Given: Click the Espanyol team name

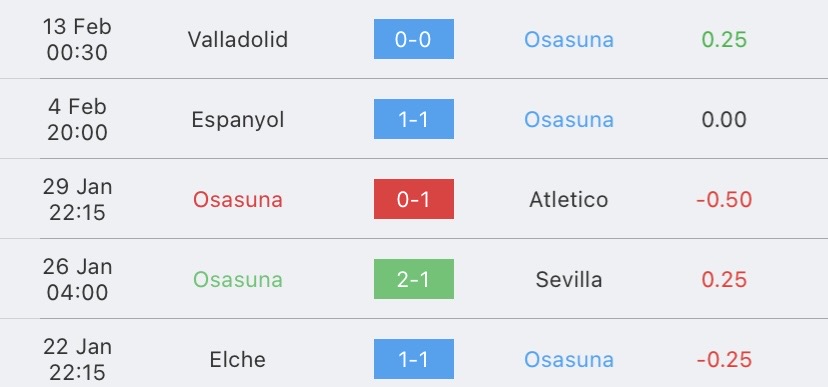Looking at the screenshot, I should 238,120.
